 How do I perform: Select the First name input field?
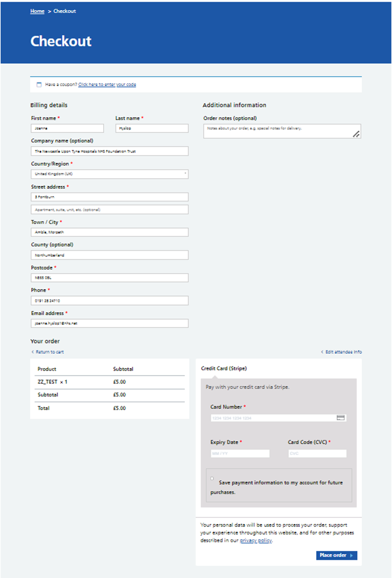point(67,128)
